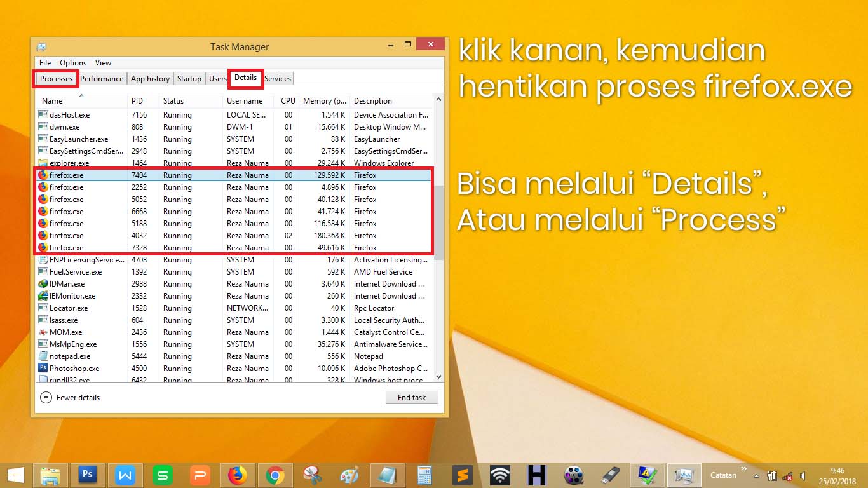
Task: Select the lsass.exe process row
Action: coord(234,320)
